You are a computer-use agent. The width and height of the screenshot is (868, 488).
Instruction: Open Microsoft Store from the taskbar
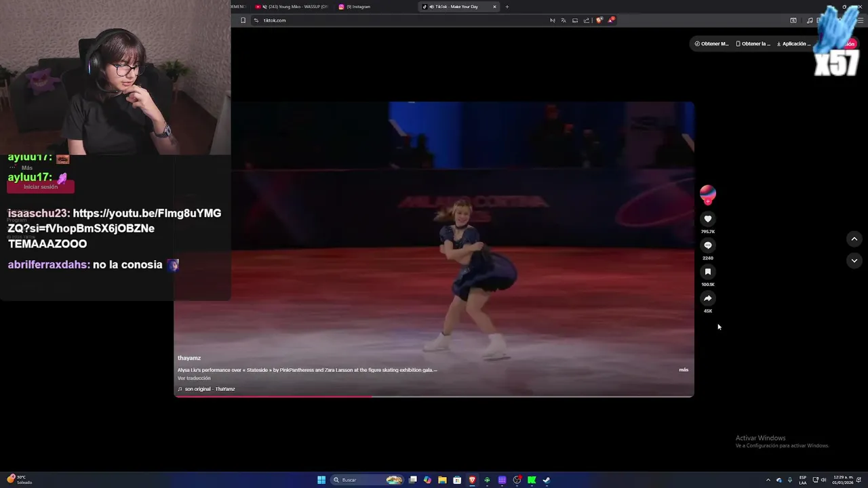457,480
